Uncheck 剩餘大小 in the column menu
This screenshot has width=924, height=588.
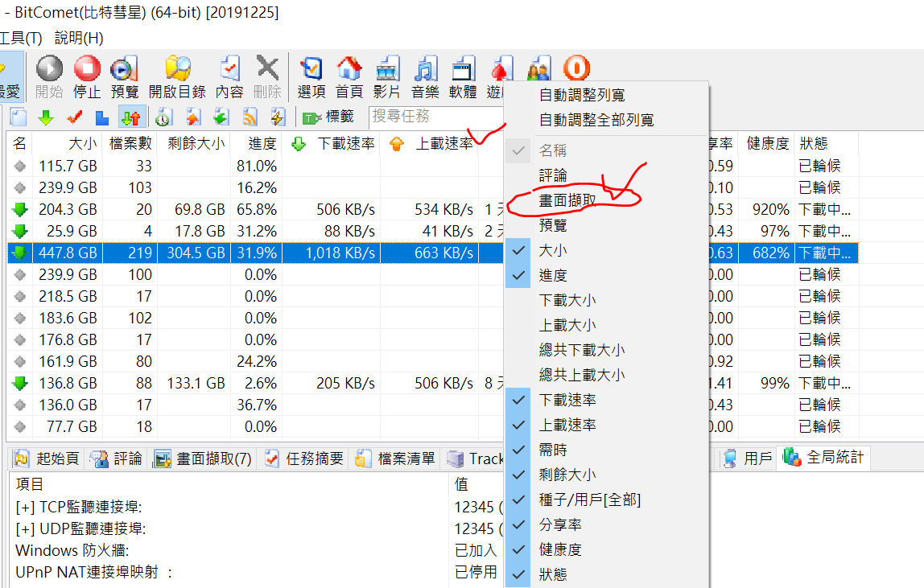607,475
